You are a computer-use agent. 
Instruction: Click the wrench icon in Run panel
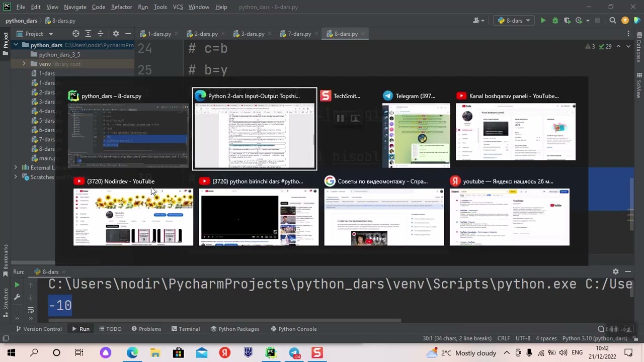coord(17,297)
